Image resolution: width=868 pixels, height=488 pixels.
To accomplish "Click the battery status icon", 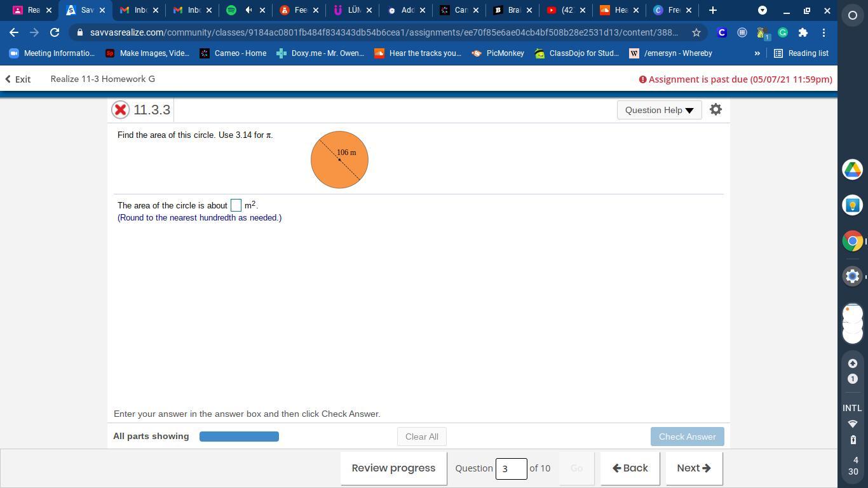I will coord(853,440).
